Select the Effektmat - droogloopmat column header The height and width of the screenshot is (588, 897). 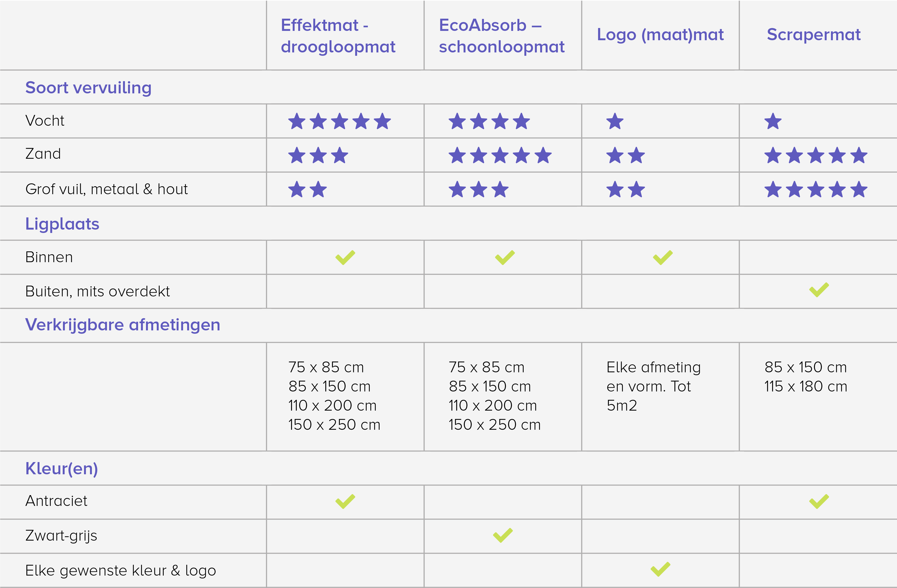[x=338, y=36]
